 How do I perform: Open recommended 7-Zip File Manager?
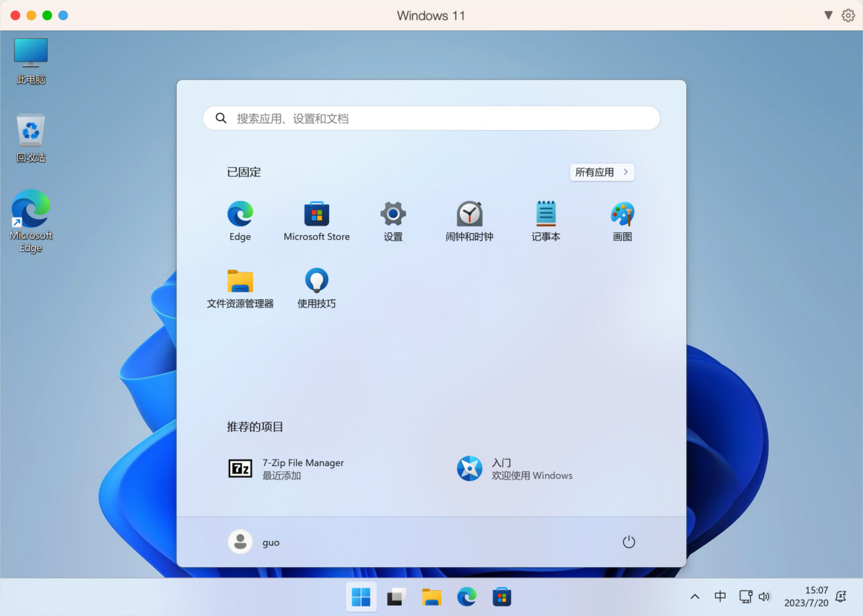pos(286,468)
